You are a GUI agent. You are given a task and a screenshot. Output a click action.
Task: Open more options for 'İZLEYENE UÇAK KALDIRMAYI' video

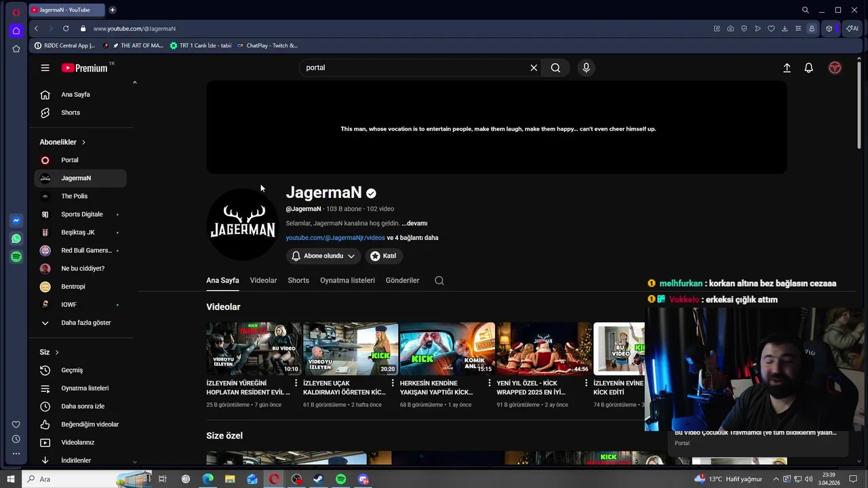coord(393,384)
